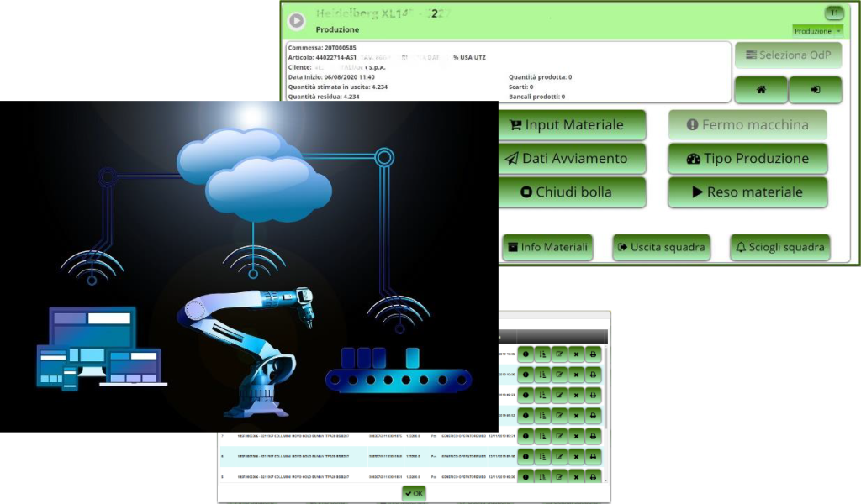Click the edit icon in second table row
Screen dimensions: 861x504
click(x=559, y=375)
